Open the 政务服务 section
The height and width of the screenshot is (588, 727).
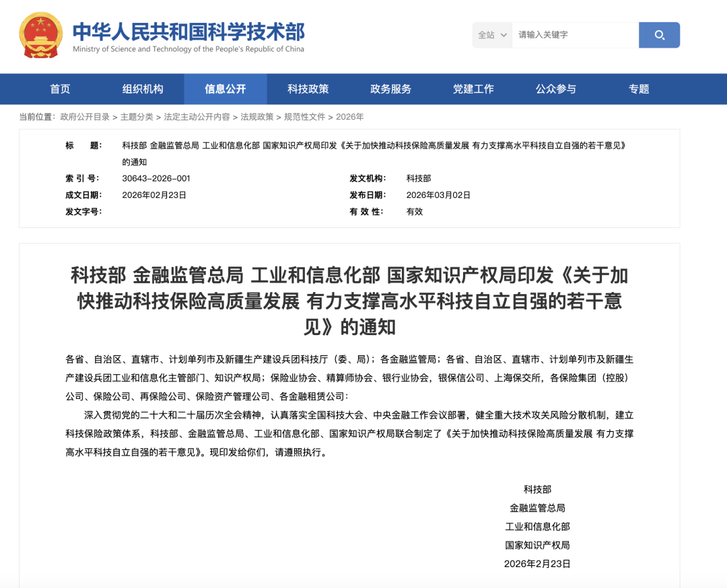(x=391, y=88)
